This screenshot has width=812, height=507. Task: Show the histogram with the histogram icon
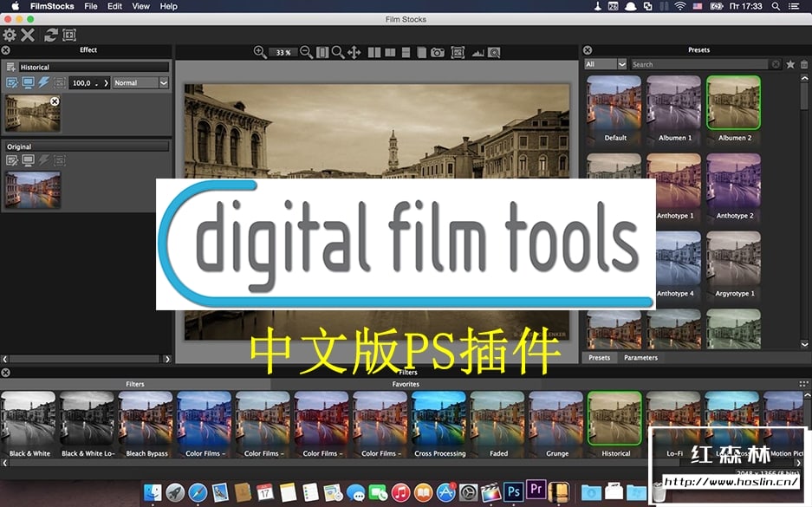(478, 53)
